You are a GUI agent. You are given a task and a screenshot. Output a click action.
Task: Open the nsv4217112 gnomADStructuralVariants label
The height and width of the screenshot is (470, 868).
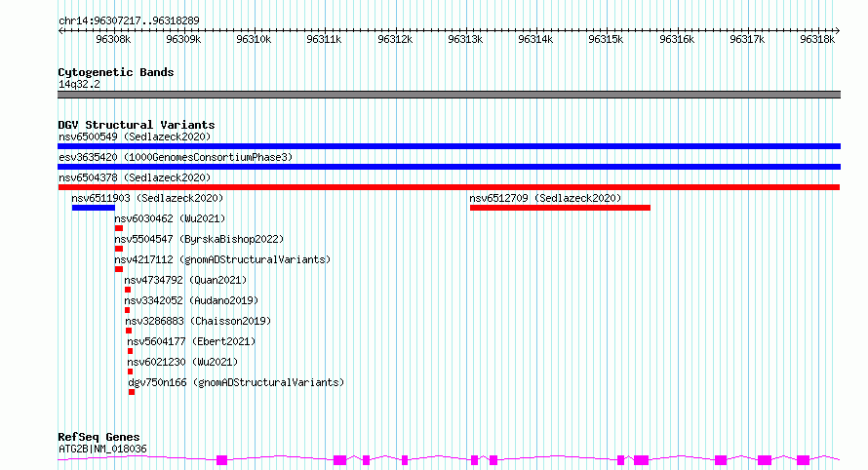tap(222, 259)
